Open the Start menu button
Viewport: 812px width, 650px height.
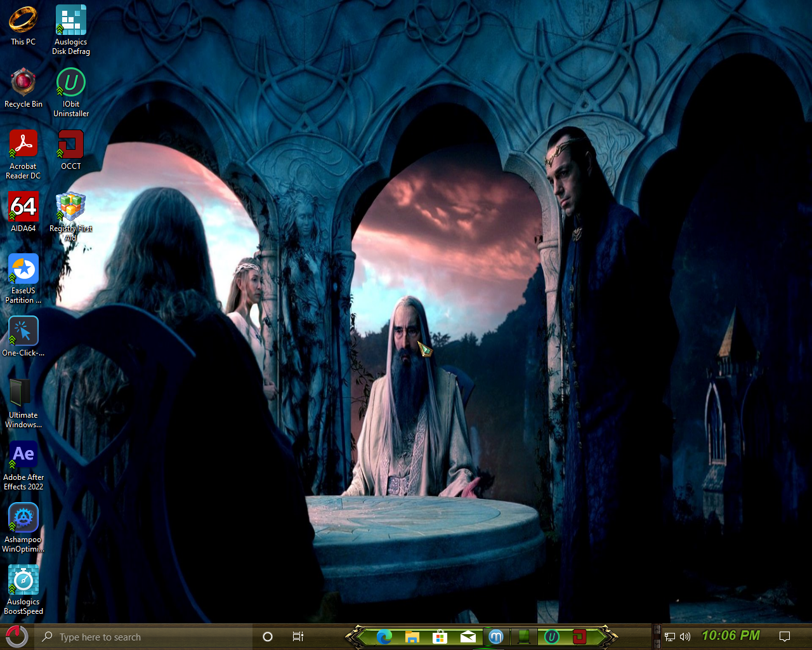coord(16,637)
